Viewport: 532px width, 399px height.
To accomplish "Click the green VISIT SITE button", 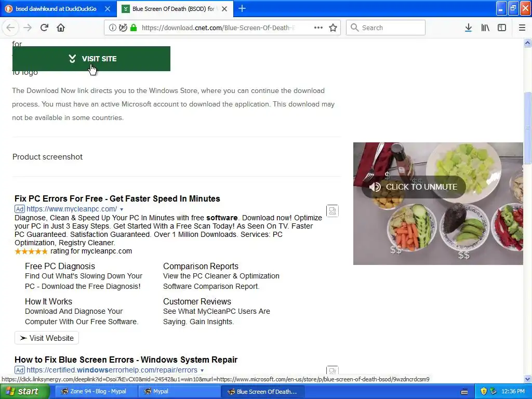I will click(x=91, y=59).
